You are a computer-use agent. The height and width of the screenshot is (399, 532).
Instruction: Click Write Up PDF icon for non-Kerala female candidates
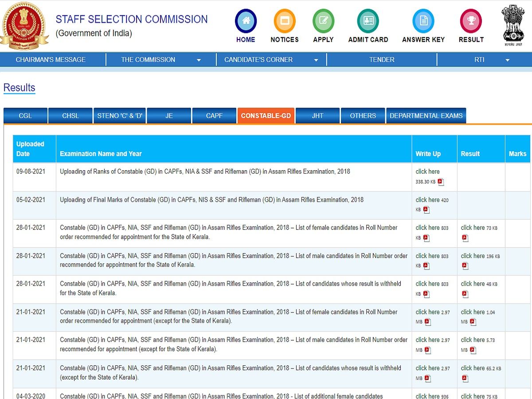[428, 322]
